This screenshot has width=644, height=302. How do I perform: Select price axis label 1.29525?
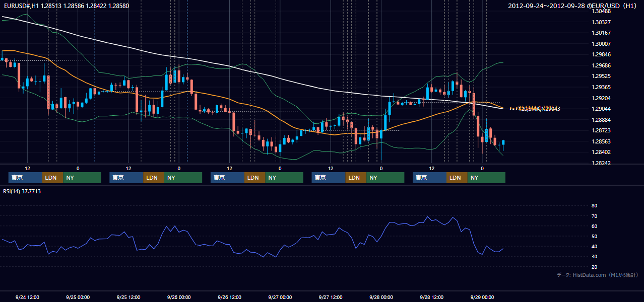(x=601, y=77)
